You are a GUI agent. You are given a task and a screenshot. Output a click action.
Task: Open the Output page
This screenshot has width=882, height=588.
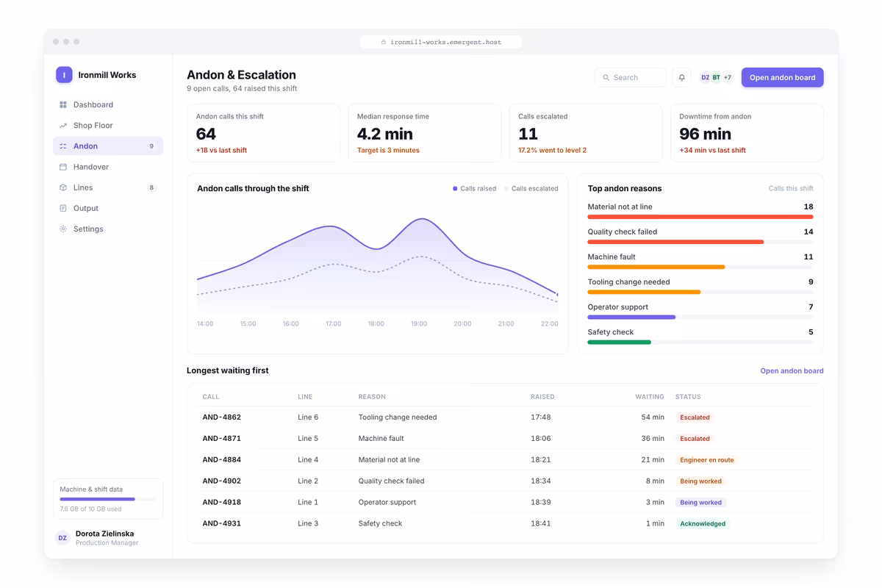(x=108, y=208)
